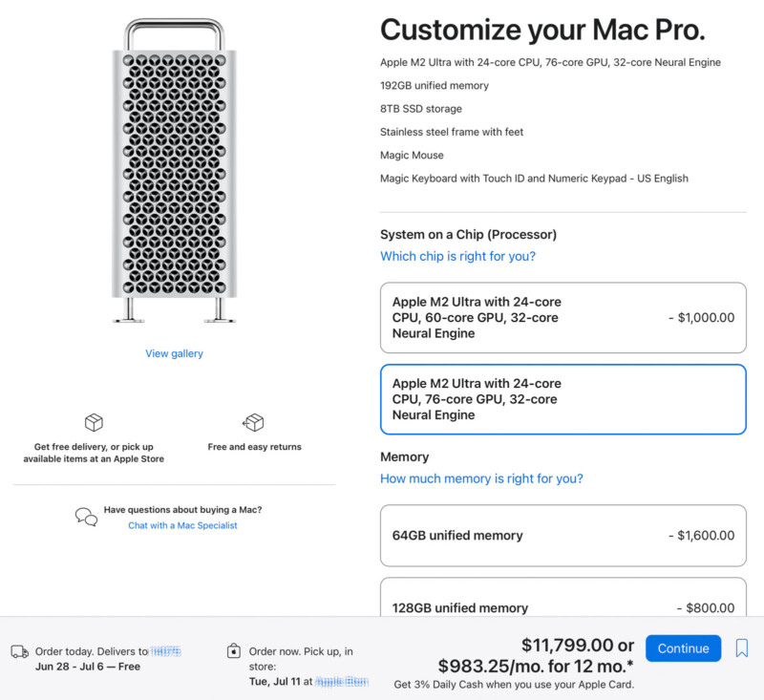Click the blurred delivery zip code link
Screen dimensions: 764x700
165,651
